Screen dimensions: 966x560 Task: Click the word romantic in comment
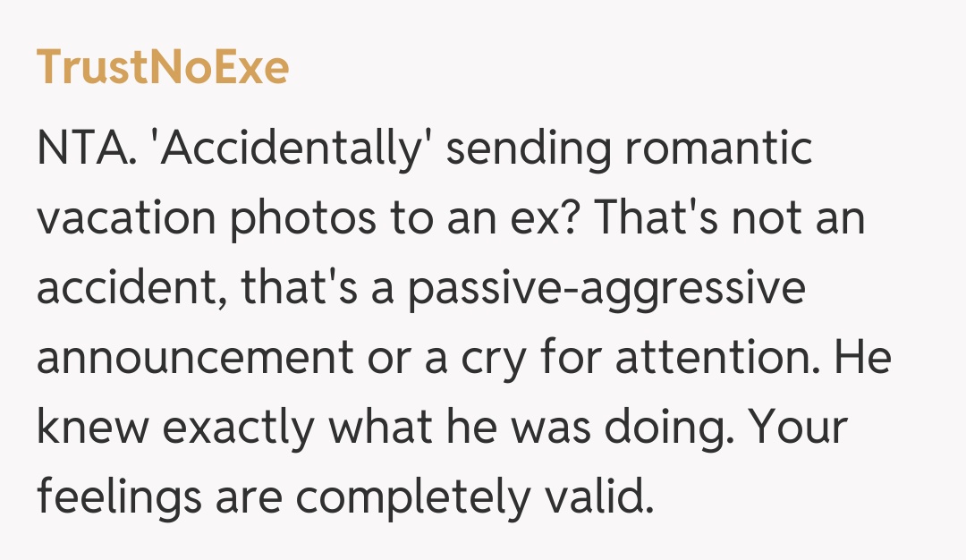click(x=720, y=148)
